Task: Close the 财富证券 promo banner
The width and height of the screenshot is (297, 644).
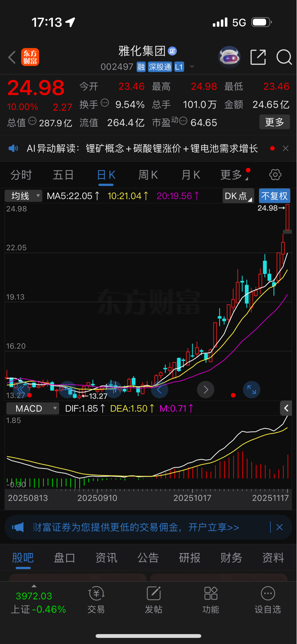Action: pyautogui.click(x=280, y=527)
